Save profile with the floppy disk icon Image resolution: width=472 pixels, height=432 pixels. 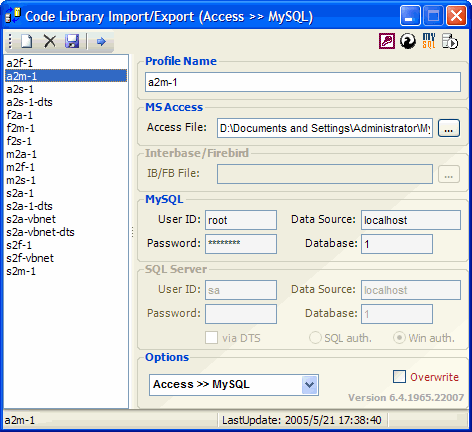tap(72, 42)
